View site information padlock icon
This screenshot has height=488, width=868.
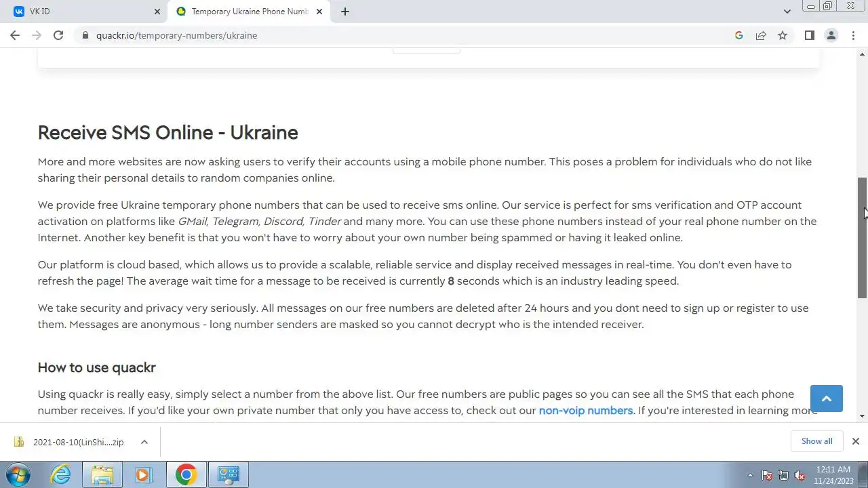coord(85,35)
